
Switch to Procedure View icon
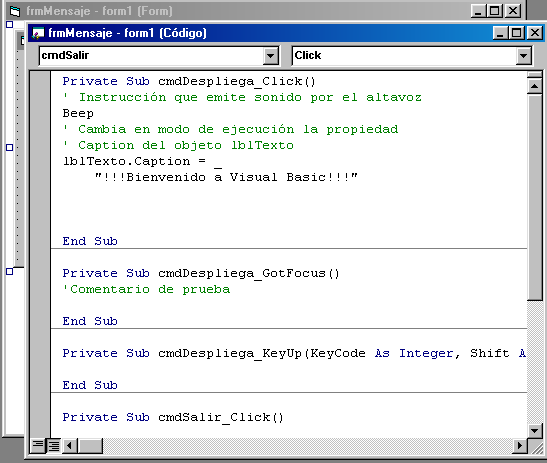(x=38, y=445)
